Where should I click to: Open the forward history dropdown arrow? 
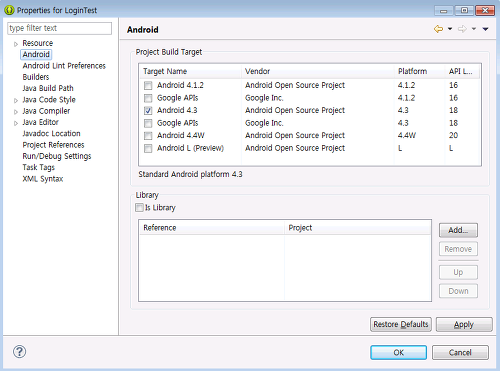[474, 29]
